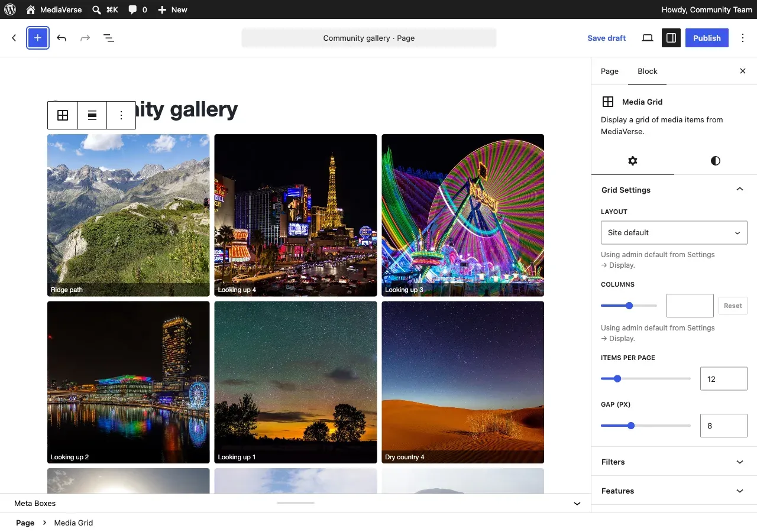This screenshot has width=757, height=532.
Task: Select the block Styles half-circle tab
Action: (x=716, y=161)
